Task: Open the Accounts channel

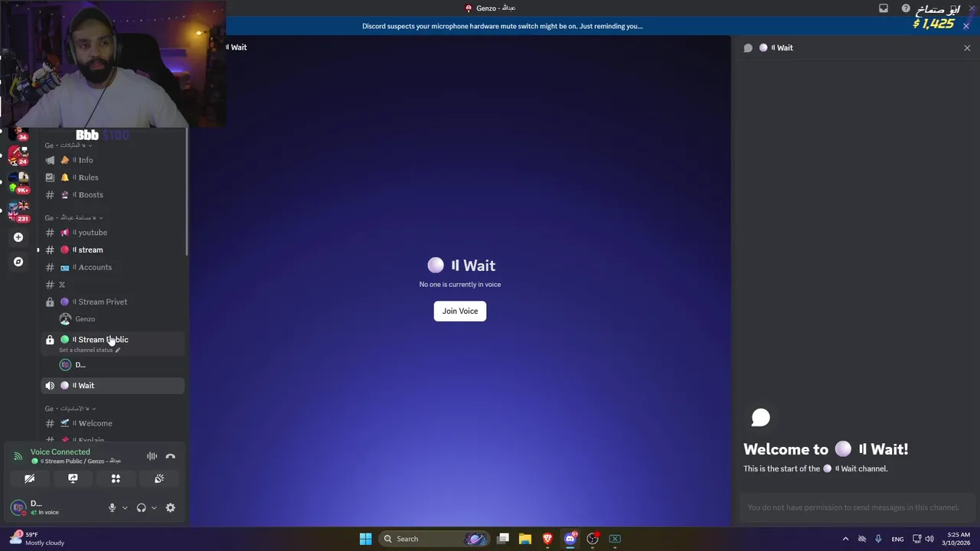Action: pyautogui.click(x=113, y=267)
